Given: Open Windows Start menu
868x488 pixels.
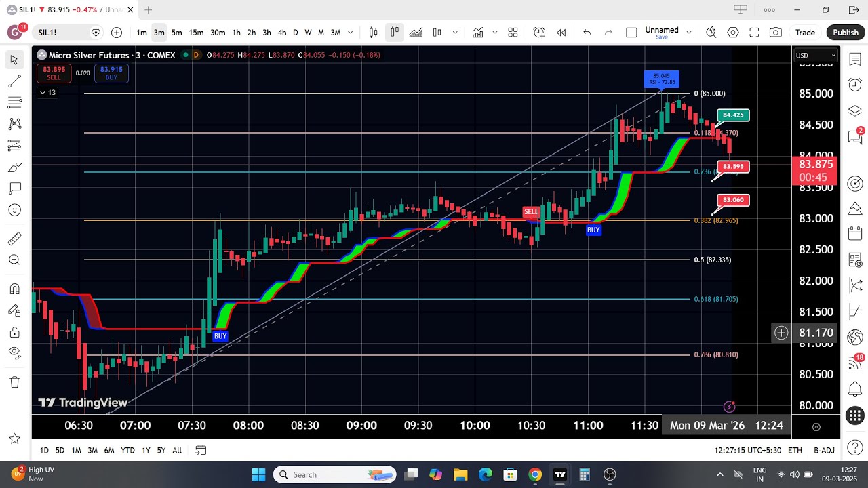Looking at the screenshot, I should 259,474.
